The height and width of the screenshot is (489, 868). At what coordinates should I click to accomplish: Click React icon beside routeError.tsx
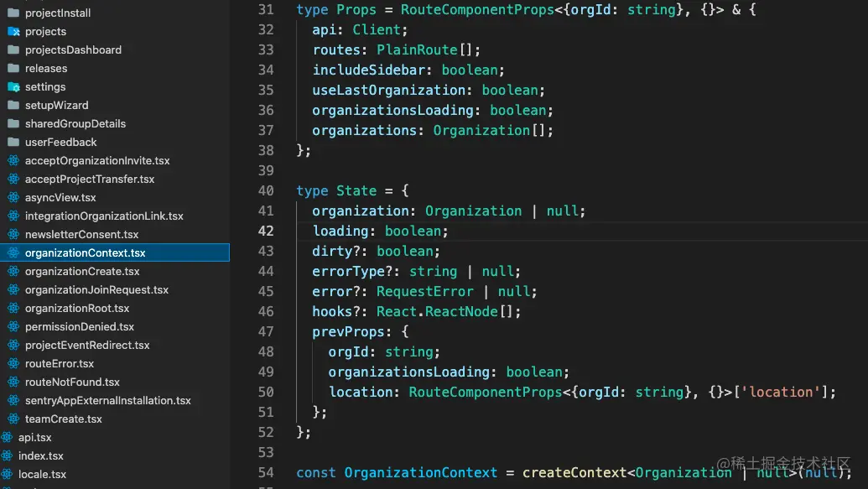(x=13, y=363)
